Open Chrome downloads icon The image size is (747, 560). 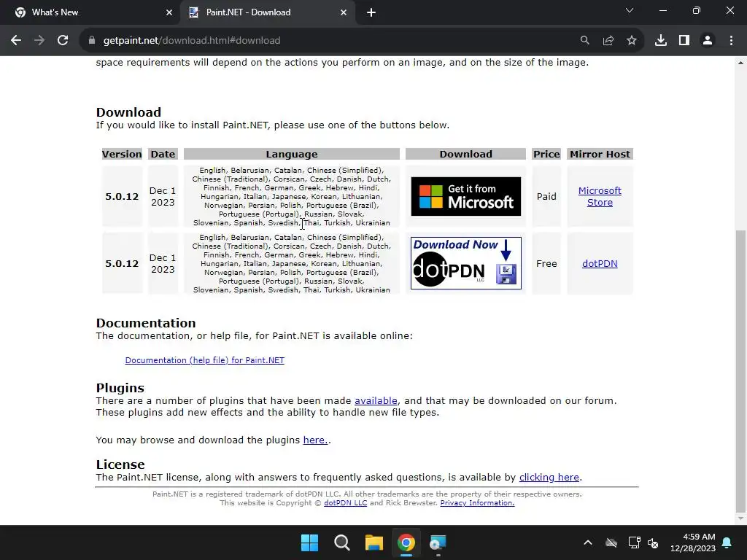tap(661, 41)
